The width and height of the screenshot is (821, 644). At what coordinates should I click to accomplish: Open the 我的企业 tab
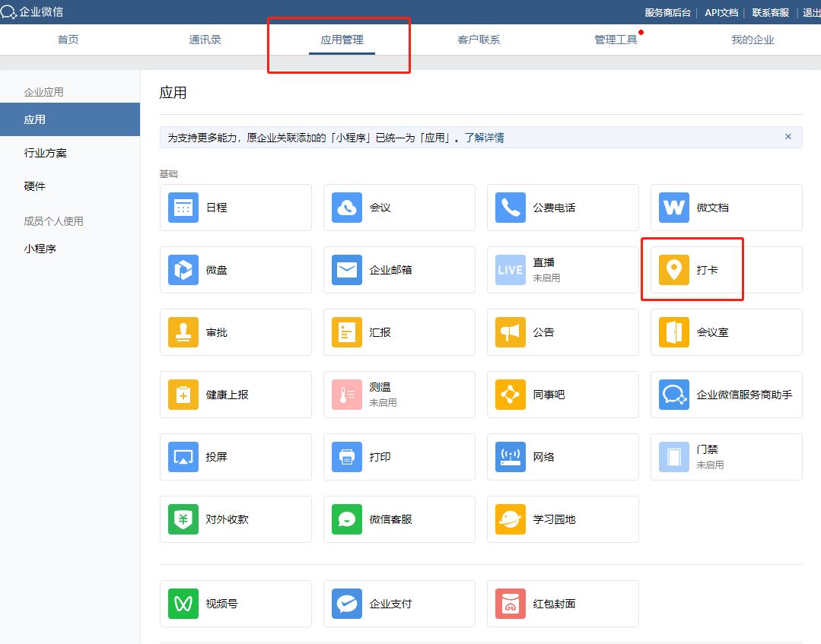pos(753,40)
